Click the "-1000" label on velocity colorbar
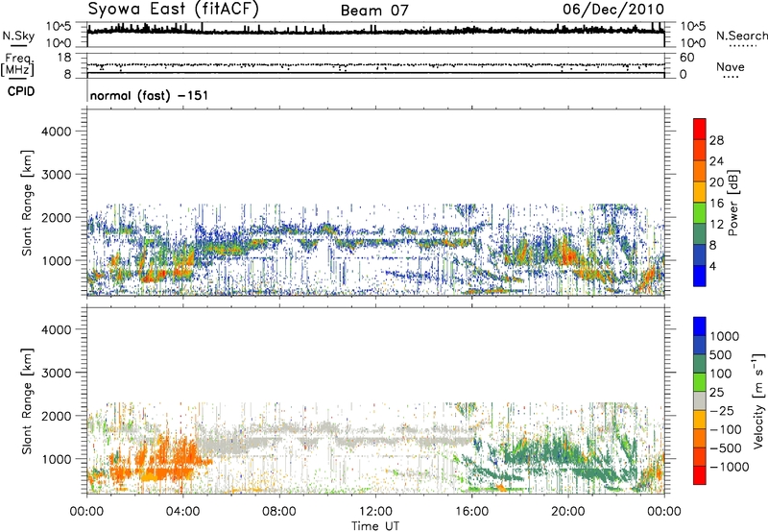768x532 pixels. pos(730,467)
